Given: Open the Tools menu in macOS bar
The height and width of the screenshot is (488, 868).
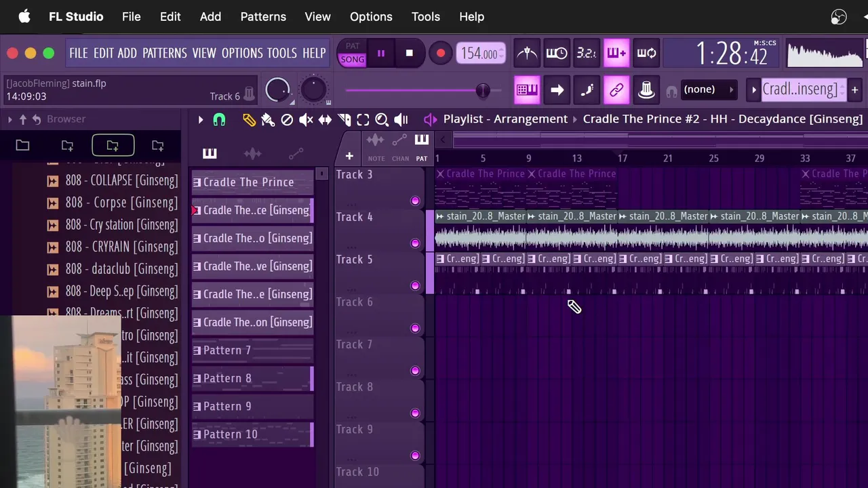Looking at the screenshot, I should 426,16.
